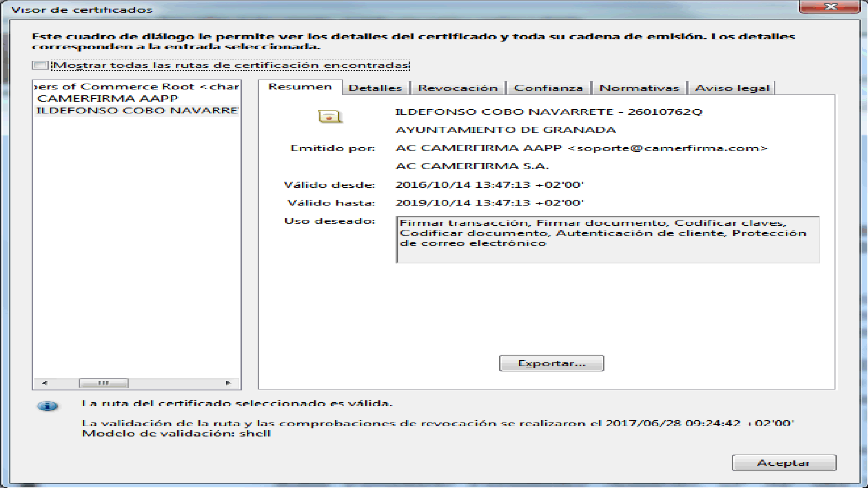Select ILDEFONSO COBO NAVARRETE certificate entry
Viewport: 868px width, 488px height.
[x=137, y=111]
